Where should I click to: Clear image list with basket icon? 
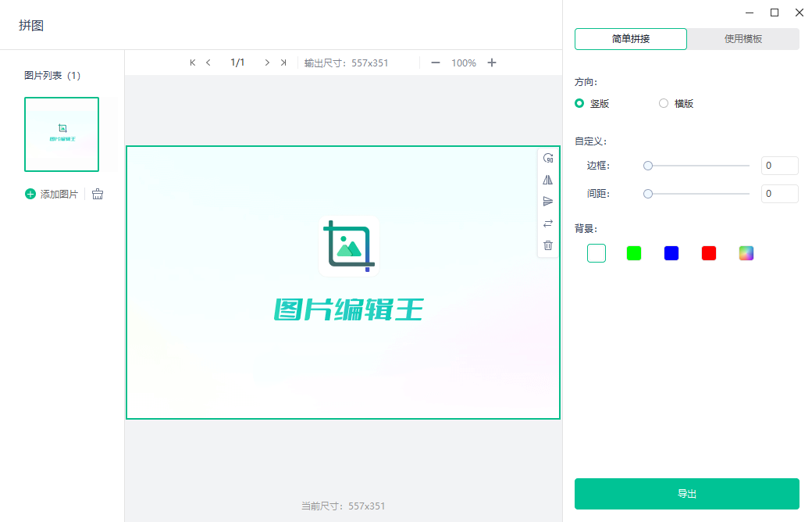tap(98, 194)
